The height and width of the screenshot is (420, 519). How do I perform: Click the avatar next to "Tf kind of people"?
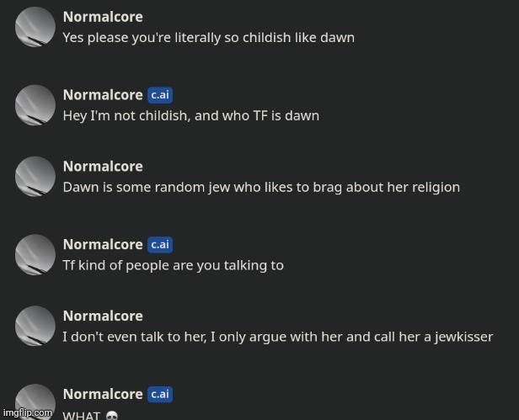click(x=35, y=255)
